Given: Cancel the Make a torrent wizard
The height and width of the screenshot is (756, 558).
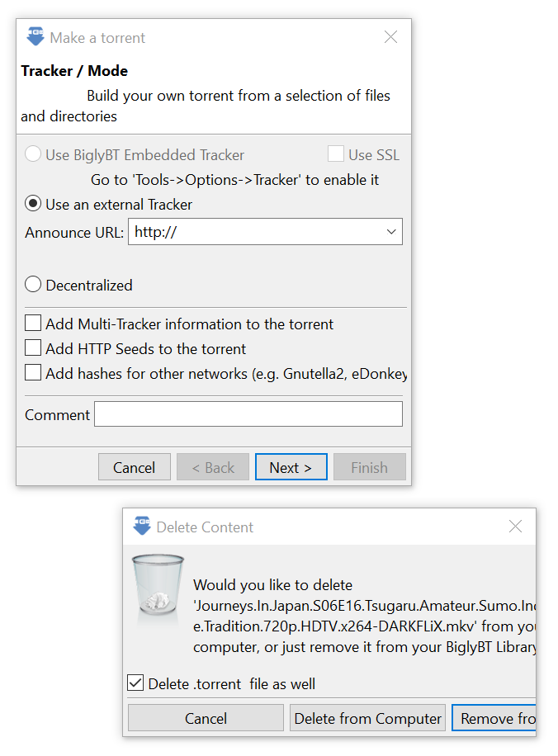Looking at the screenshot, I should (x=134, y=466).
